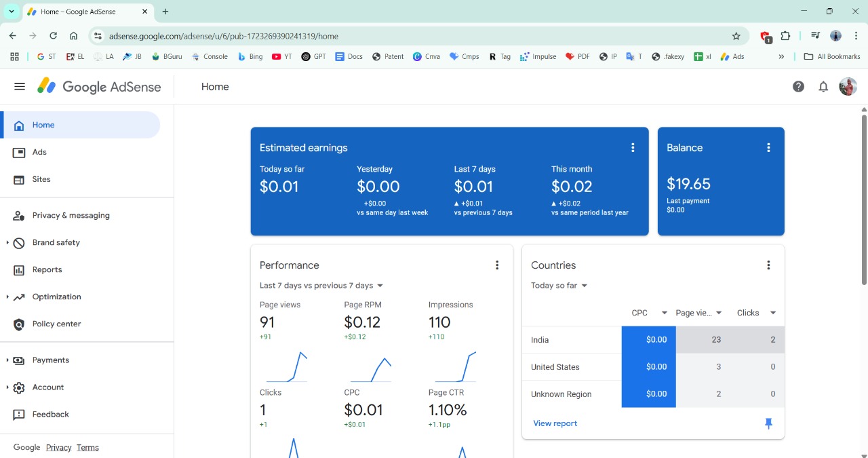This screenshot has width=868, height=458.
Task: Click the Google AdSense logo
Action: 100,87
